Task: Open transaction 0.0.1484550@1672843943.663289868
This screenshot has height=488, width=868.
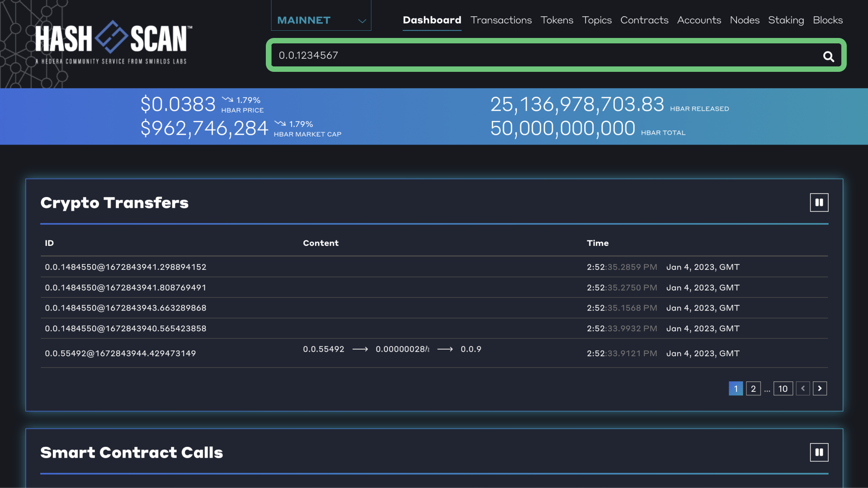Action: click(125, 308)
